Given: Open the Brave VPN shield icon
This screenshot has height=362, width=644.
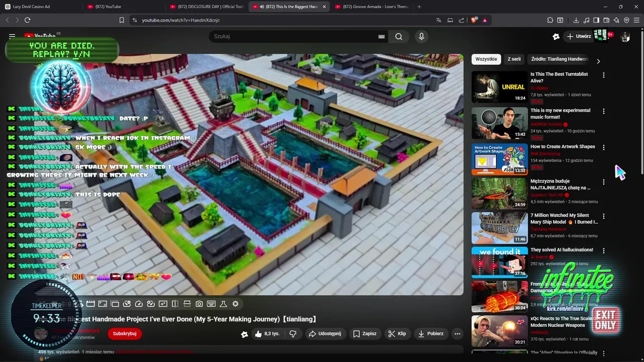Looking at the screenshot, I should [626, 20].
